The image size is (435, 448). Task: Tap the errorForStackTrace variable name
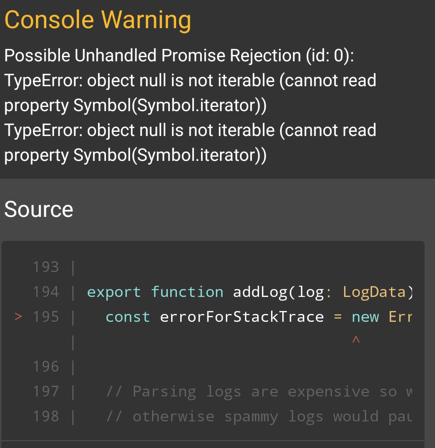[242, 317]
